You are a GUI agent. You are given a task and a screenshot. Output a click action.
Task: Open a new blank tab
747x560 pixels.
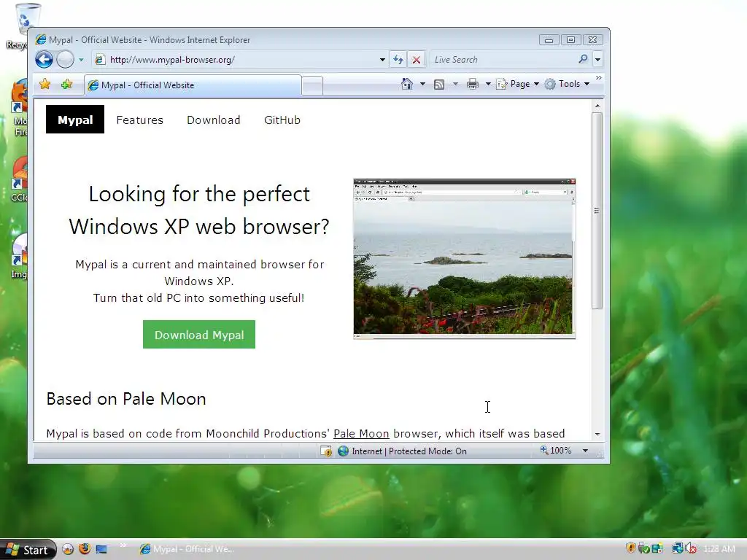point(312,86)
